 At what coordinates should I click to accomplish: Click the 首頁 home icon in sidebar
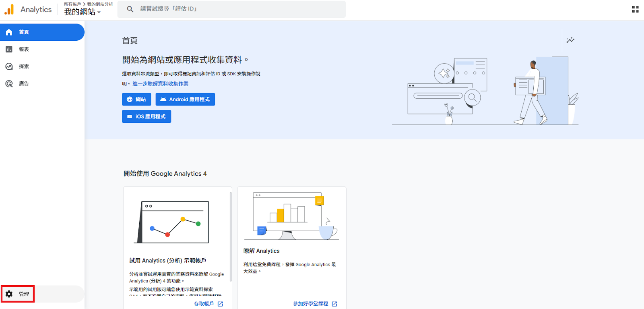pos(9,32)
